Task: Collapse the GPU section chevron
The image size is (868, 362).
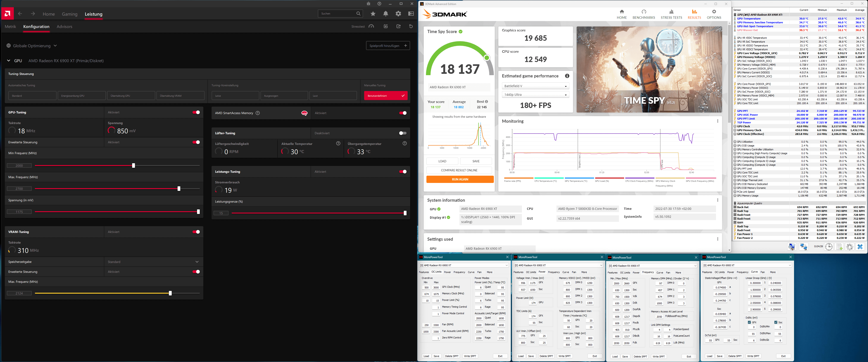Action: (x=8, y=61)
